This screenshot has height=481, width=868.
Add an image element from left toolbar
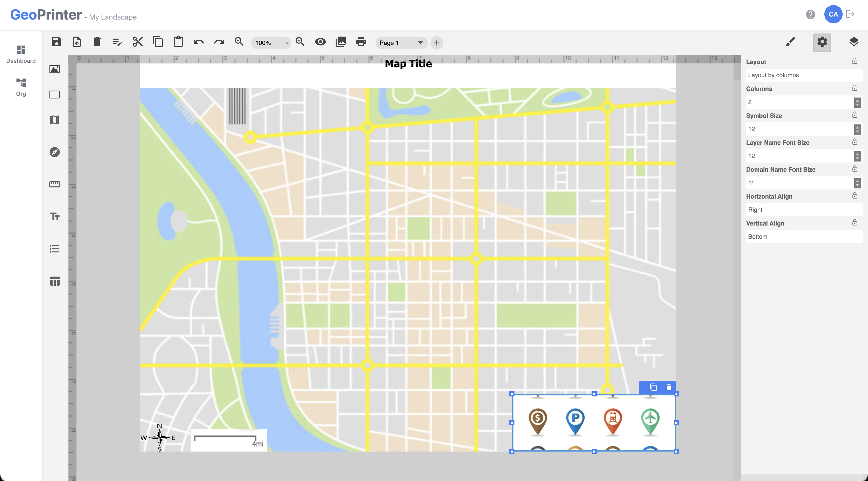tap(55, 69)
